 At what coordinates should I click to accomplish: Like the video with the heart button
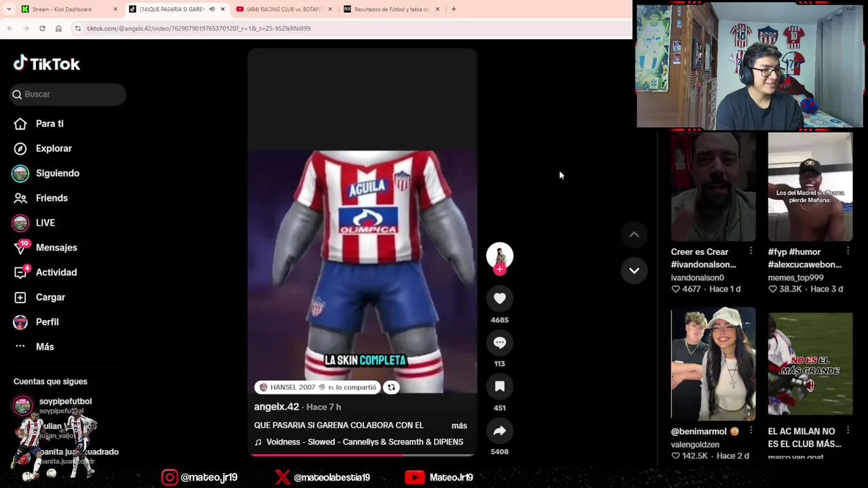(x=500, y=298)
